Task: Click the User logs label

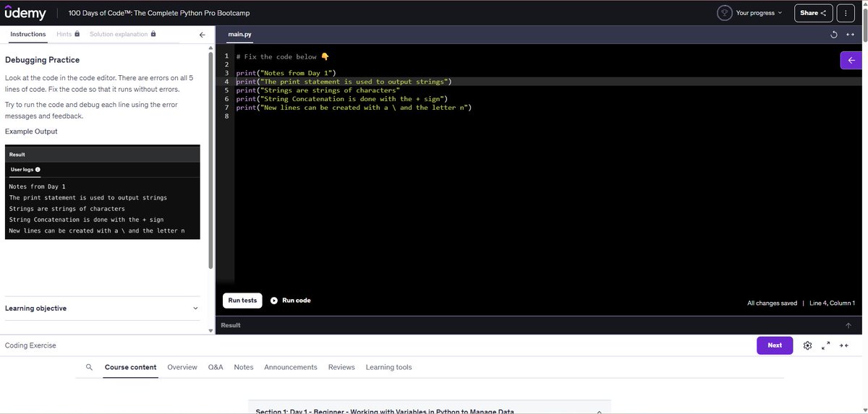Action: point(21,170)
